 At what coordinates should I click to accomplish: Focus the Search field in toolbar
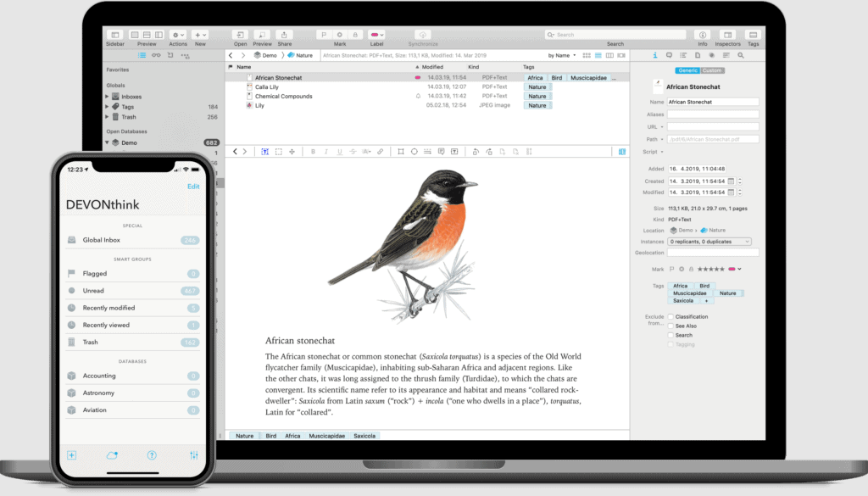[615, 35]
